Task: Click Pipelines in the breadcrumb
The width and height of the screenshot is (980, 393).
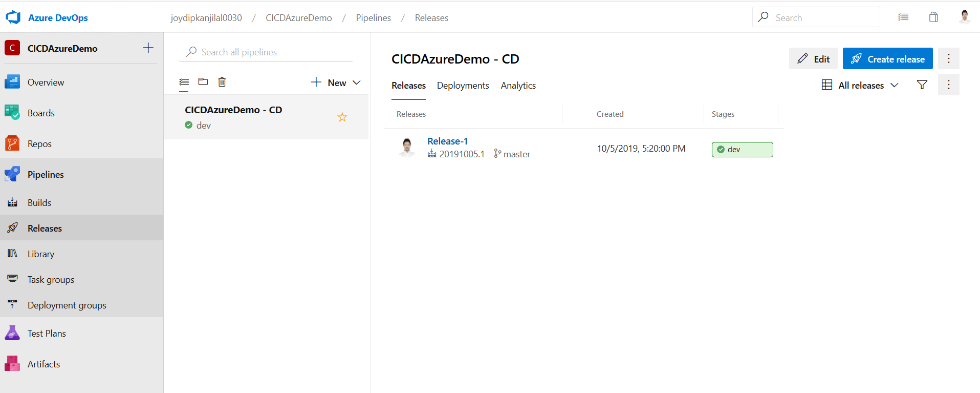Action: tap(374, 18)
